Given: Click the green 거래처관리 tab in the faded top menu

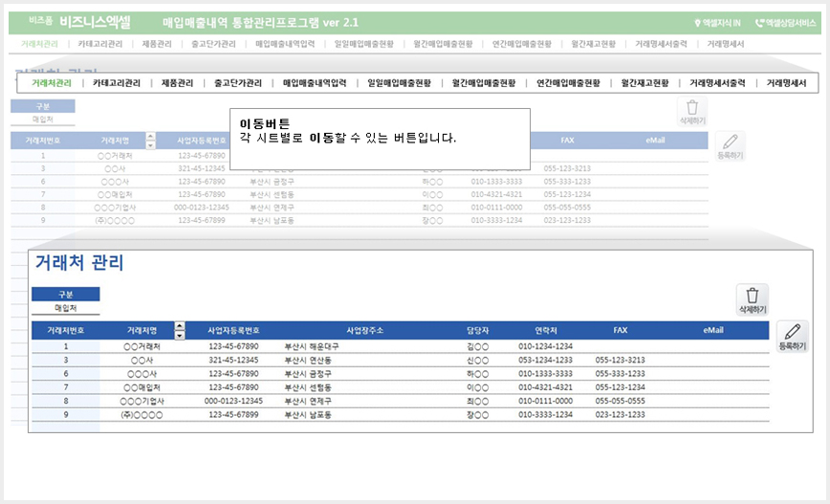Looking at the screenshot, I should click(40, 44).
